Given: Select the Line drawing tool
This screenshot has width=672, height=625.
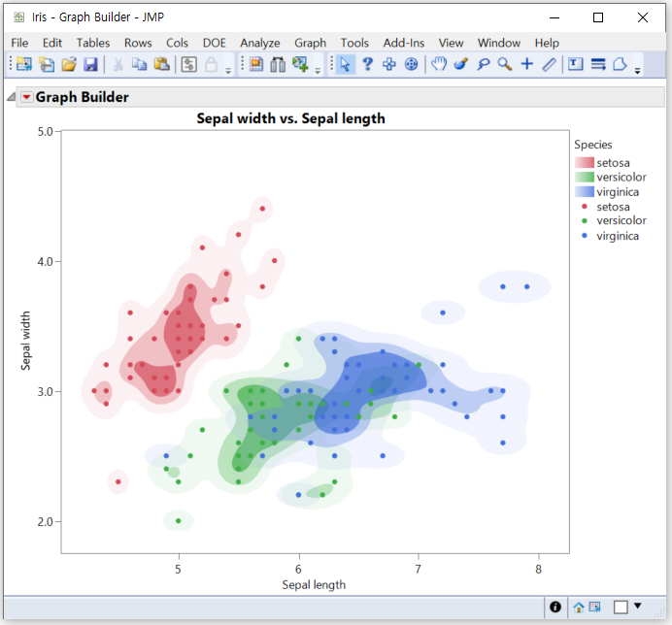Looking at the screenshot, I should click(549, 64).
